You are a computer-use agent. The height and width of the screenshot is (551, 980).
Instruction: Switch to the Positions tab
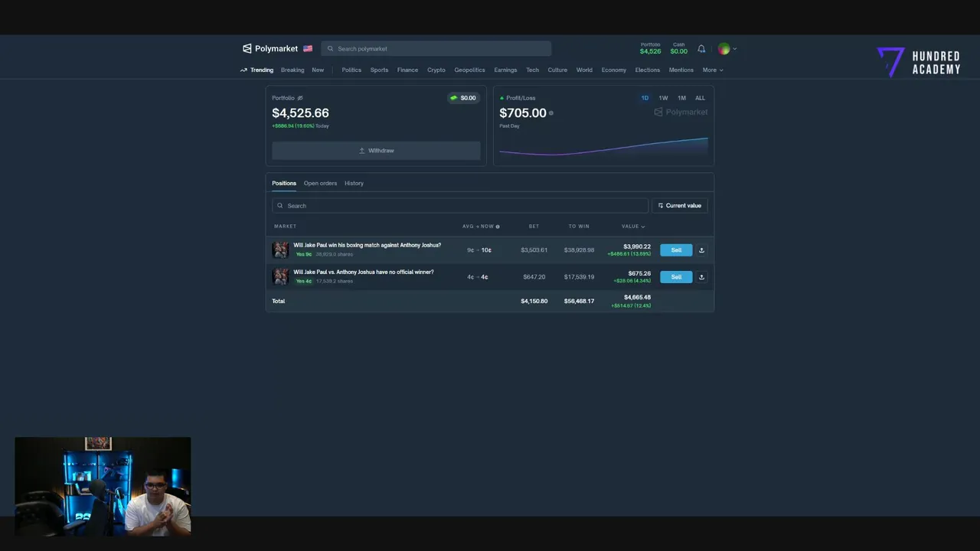point(284,183)
